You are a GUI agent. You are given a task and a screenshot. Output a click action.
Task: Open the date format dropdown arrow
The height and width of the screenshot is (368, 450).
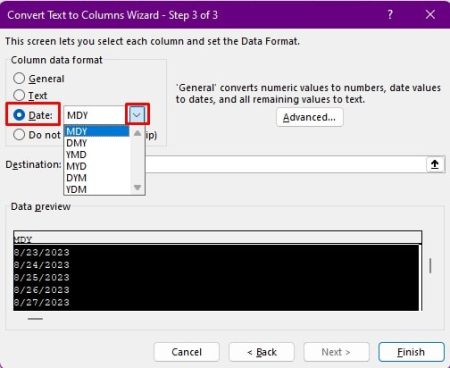click(x=137, y=115)
